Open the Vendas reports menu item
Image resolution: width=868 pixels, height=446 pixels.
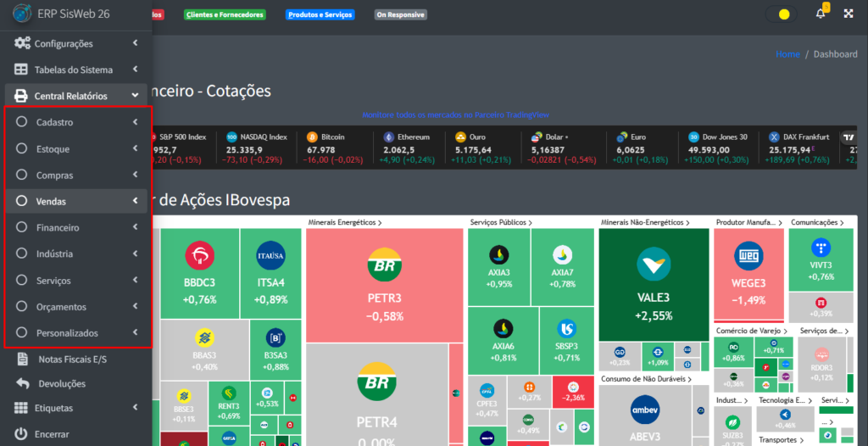[x=51, y=202]
